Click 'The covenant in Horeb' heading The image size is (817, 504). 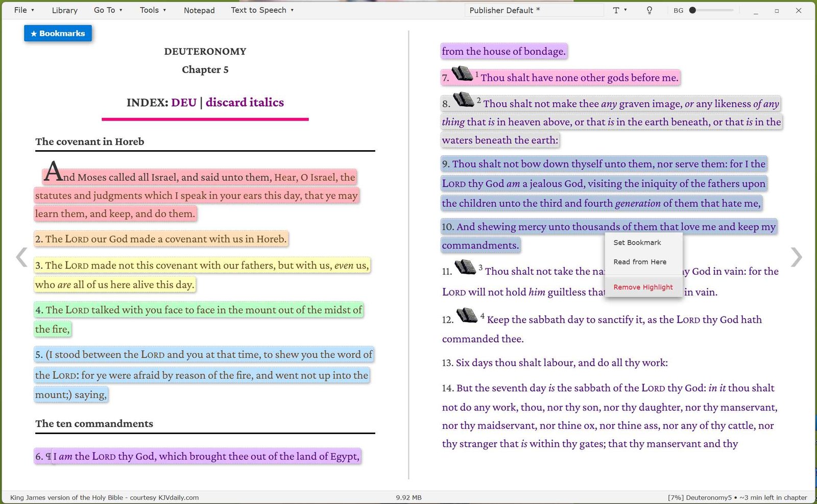(90, 141)
